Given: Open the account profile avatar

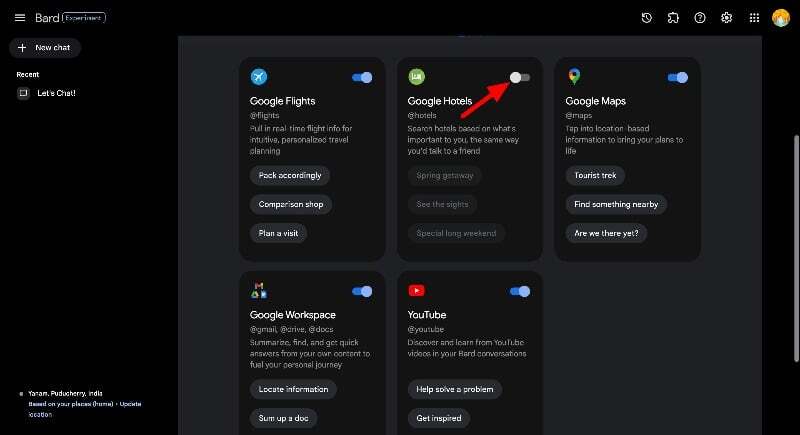Looking at the screenshot, I should pyautogui.click(x=781, y=18).
